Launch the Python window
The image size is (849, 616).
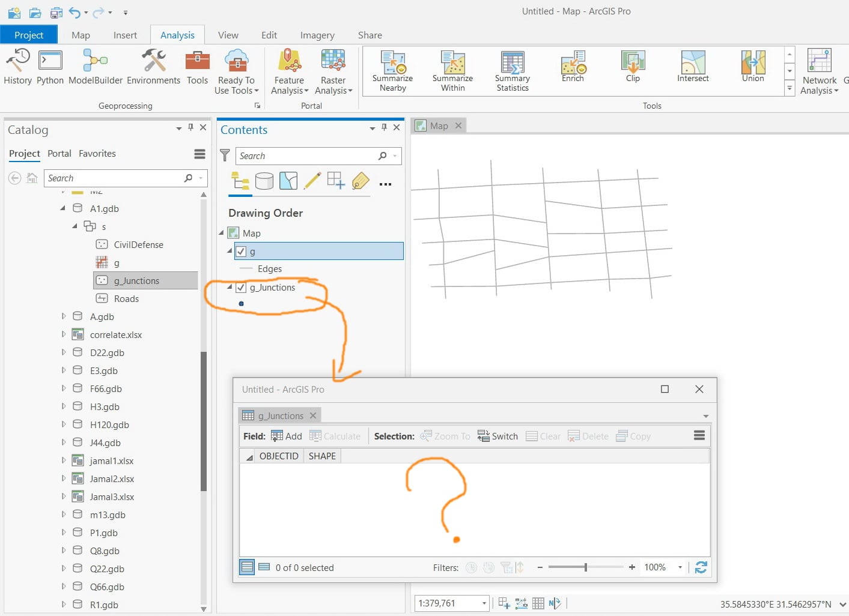pyautogui.click(x=50, y=67)
